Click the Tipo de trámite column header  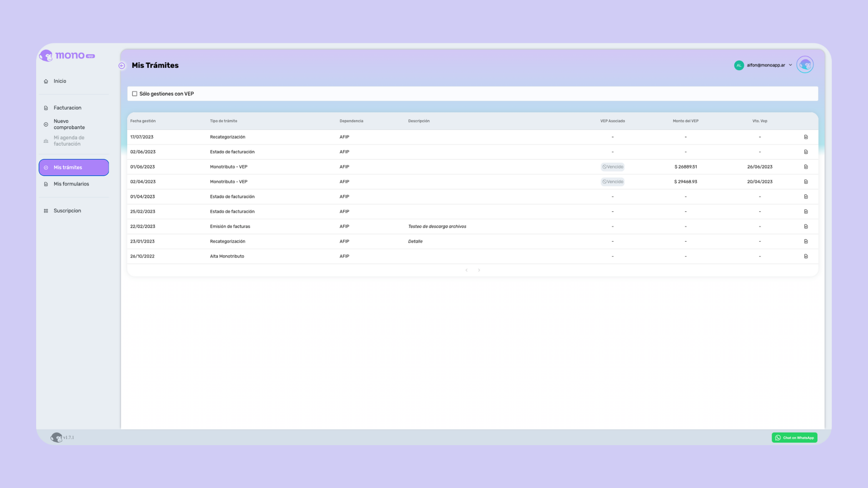pos(223,121)
